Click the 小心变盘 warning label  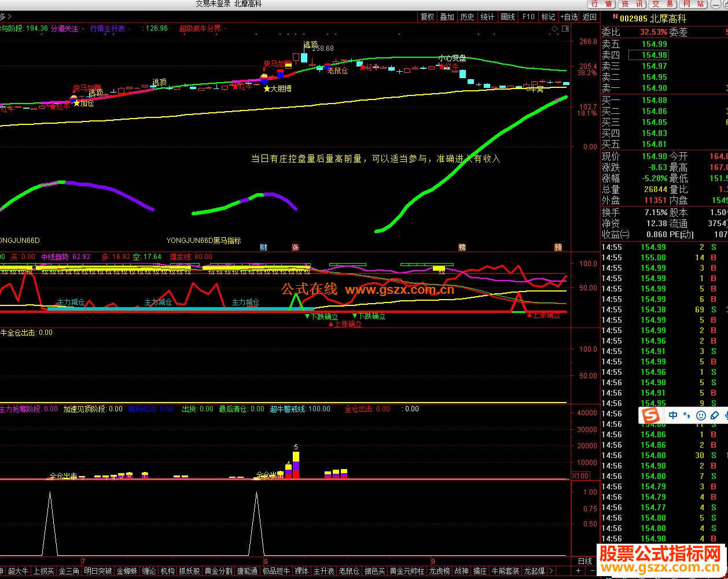452,58
